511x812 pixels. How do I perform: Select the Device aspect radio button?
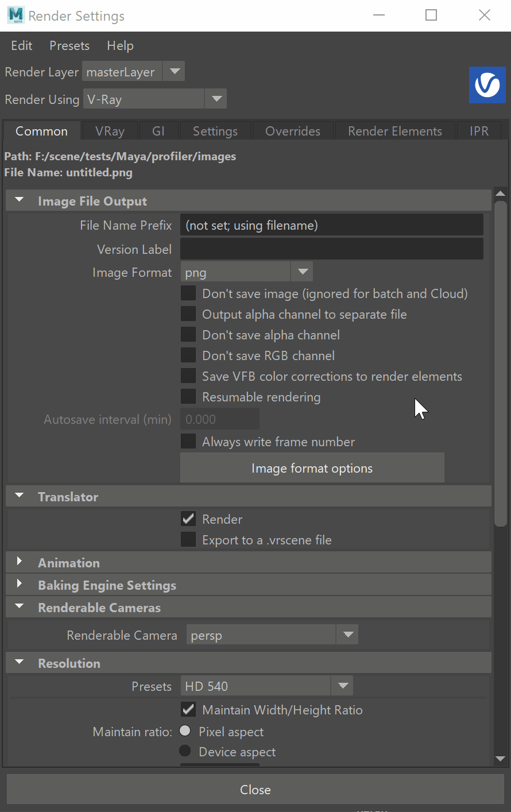[185, 751]
